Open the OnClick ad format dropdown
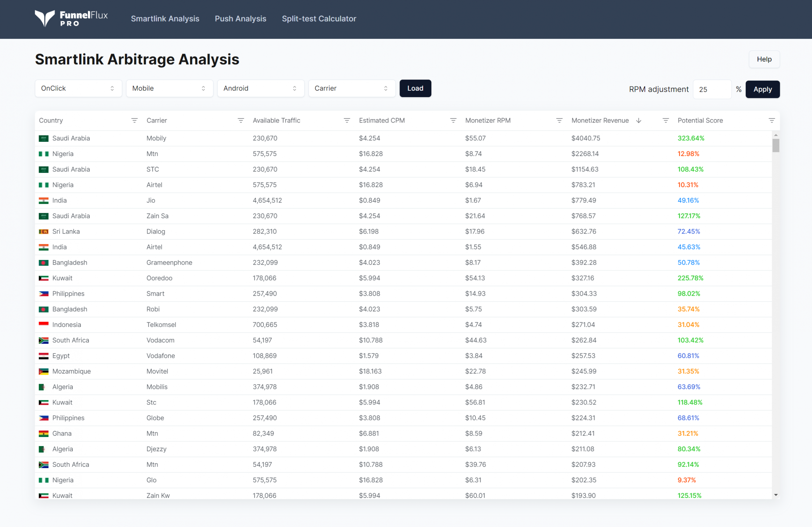812x527 pixels. [78, 88]
